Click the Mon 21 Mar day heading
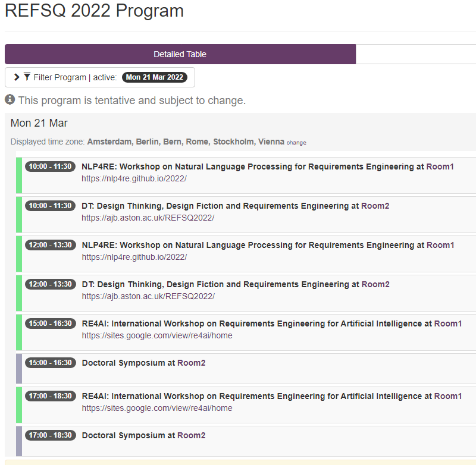This screenshot has width=476, height=465. 39,123
